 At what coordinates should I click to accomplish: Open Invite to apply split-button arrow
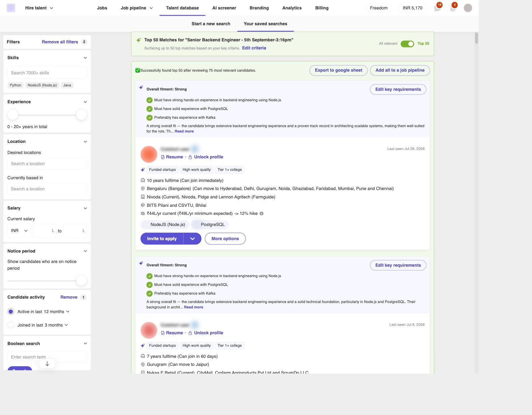[x=192, y=239]
